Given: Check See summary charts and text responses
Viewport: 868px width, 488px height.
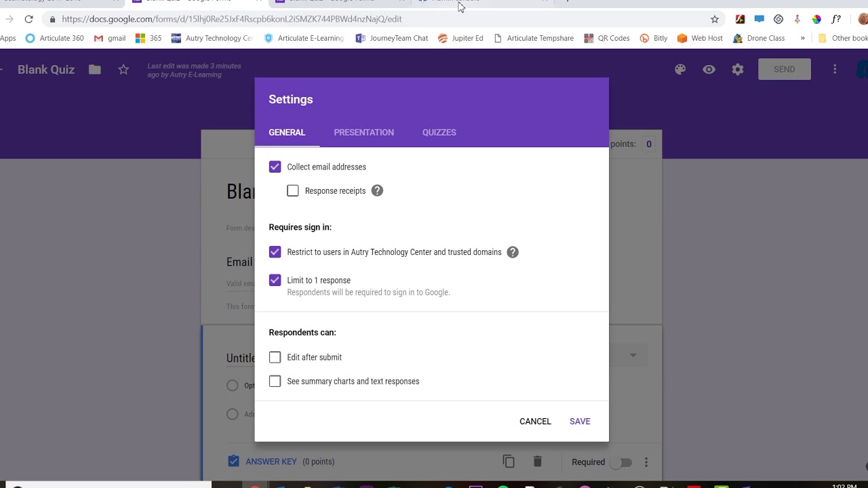Looking at the screenshot, I should pos(275,382).
